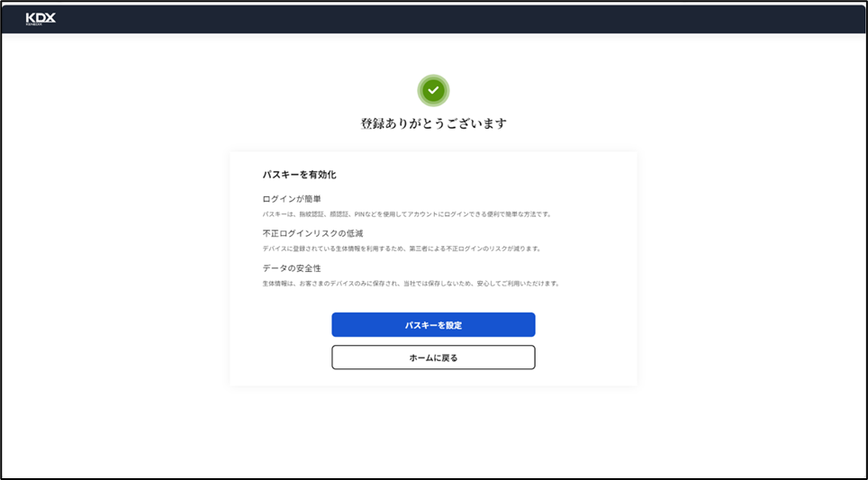Click the ホームに戻る button
Image resolution: width=868 pixels, height=480 pixels.
(x=433, y=358)
